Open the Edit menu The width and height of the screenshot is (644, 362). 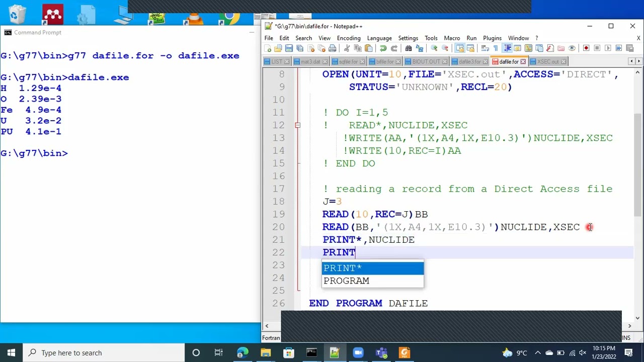tap(284, 38)
